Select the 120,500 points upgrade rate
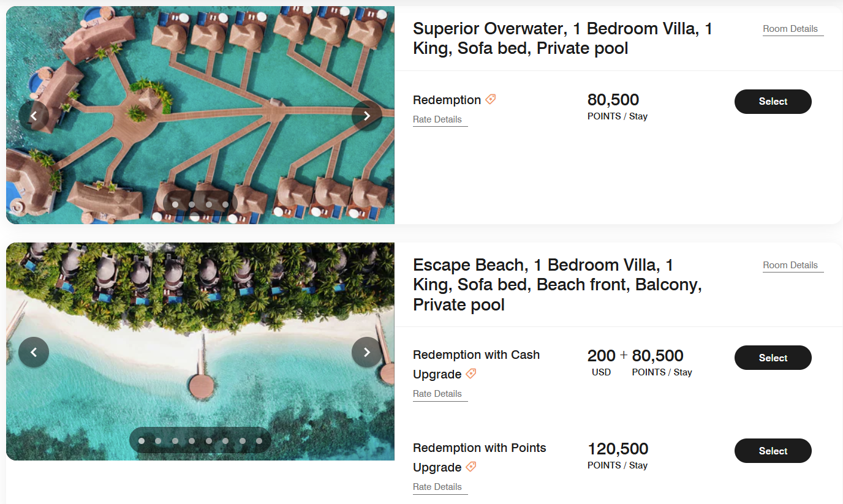This screenshot has height=504, width=843. (x=773, y=451)
